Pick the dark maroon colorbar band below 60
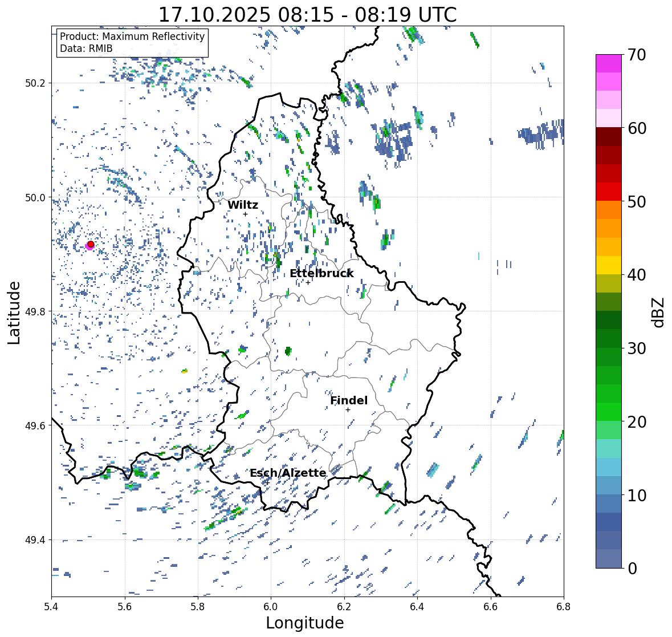Viewport: 672px width, 637px height. pos(609,137)
